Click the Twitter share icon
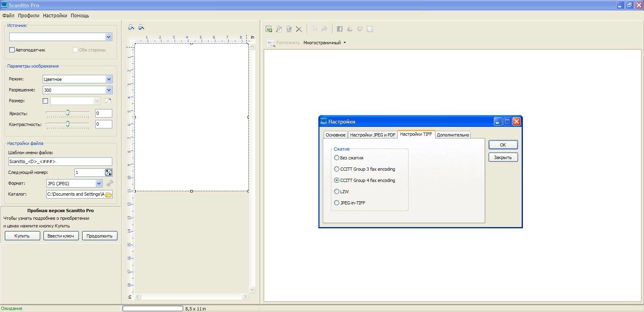644x312 pixels. [x=370, y=29]
